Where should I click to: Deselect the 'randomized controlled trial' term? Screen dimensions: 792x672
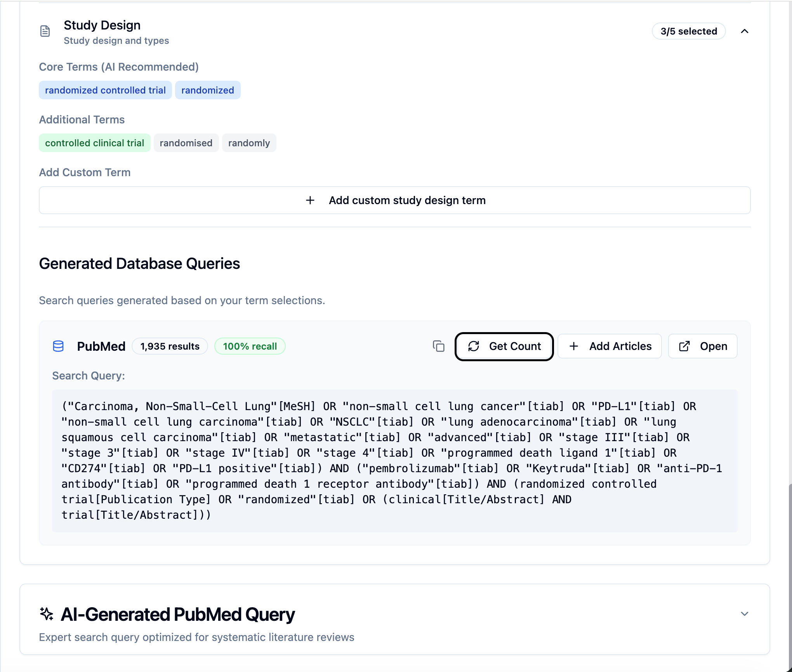[105, 90]
